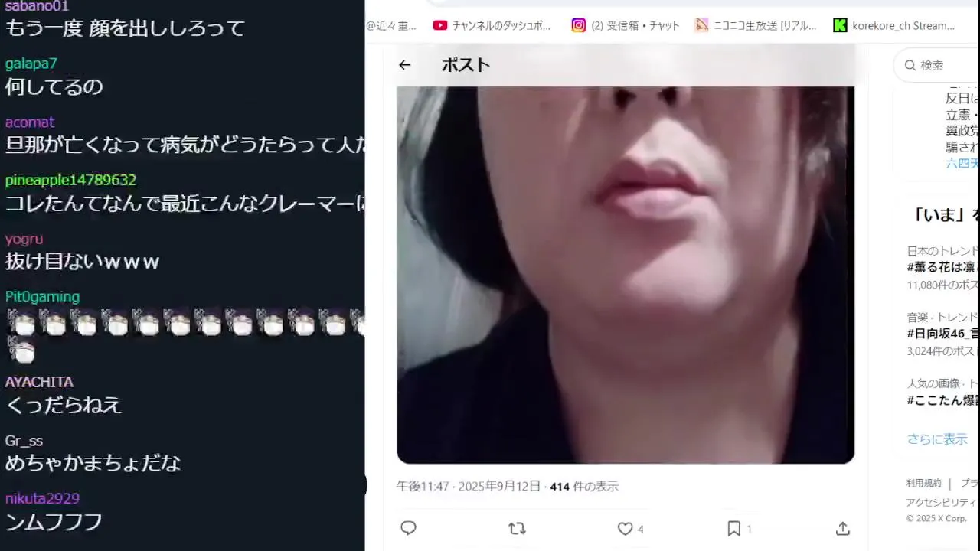Click the post's face photo thumbnail

626,275
